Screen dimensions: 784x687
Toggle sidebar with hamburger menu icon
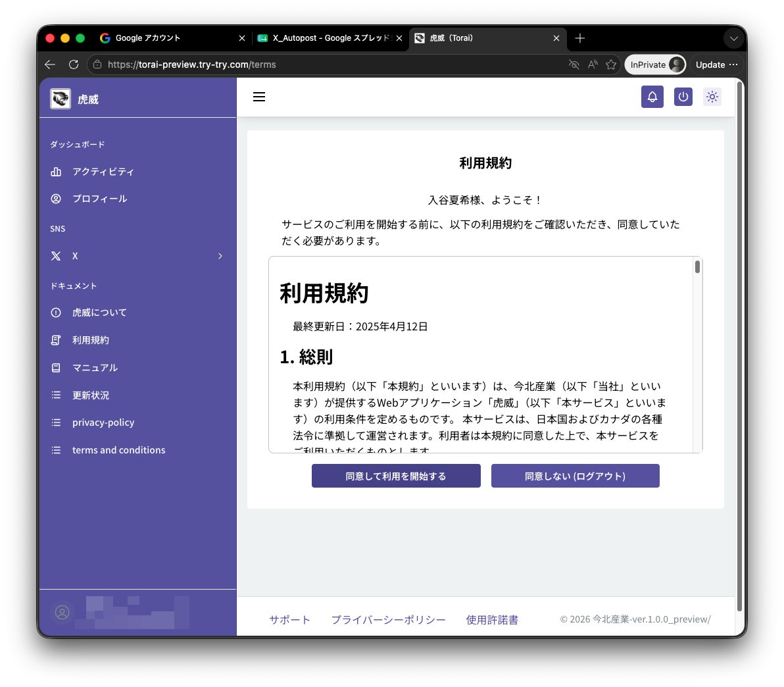point(259,97)
